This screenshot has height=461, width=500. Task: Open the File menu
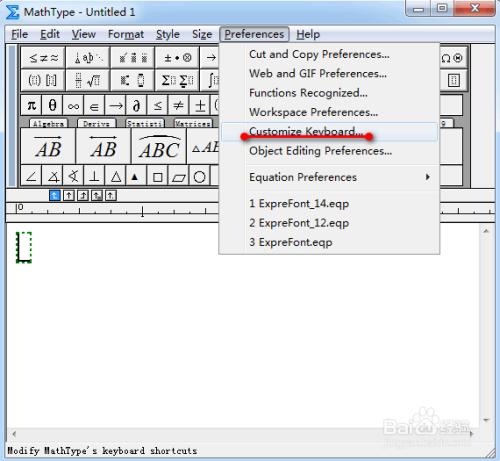point(19,34)
